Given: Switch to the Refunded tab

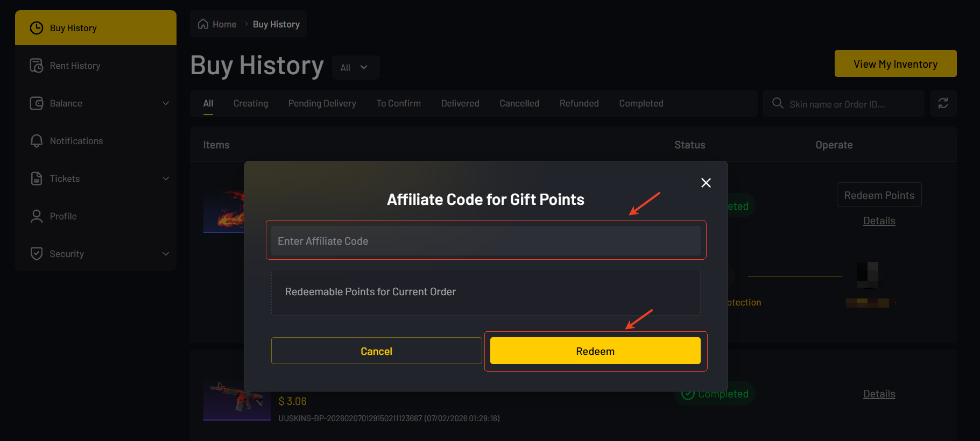Looking at the screenshot, I should [x=579, y=103].
